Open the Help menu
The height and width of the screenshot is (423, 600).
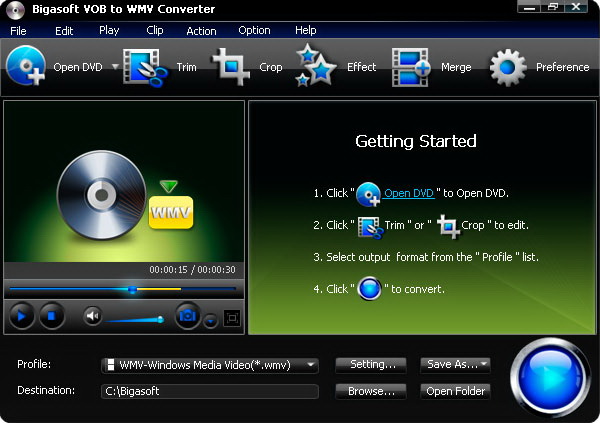[305, 31]
